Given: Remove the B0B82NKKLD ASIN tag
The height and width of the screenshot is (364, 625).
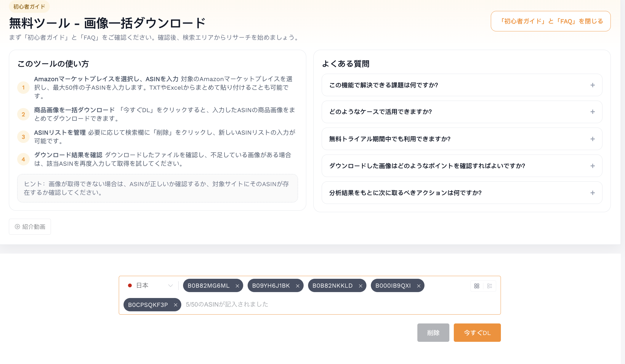Looking at the screenshot, I should (360, 286).
